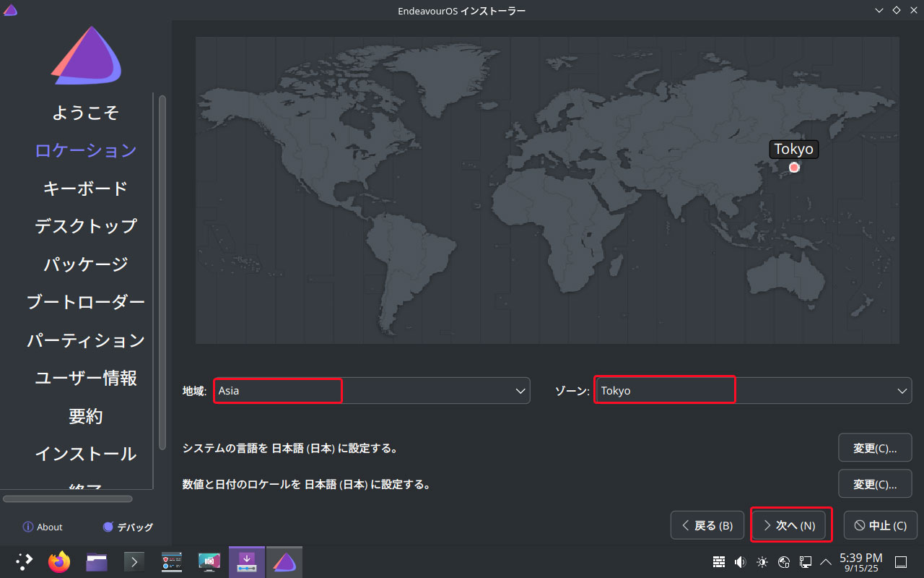Viewport: 924px width, 578px height.
Task: Select the ブートローダー step in the sidebar
Action: [x=86, y=302]
